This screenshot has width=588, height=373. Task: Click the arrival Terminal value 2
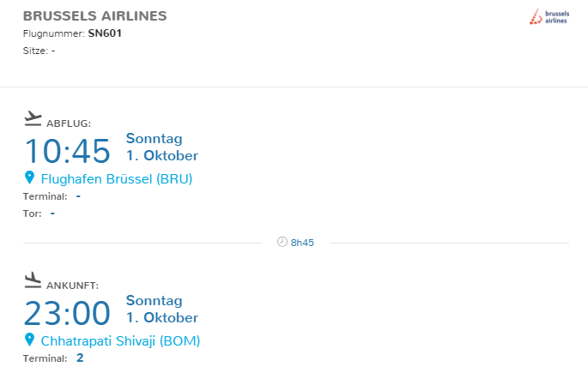80,358
